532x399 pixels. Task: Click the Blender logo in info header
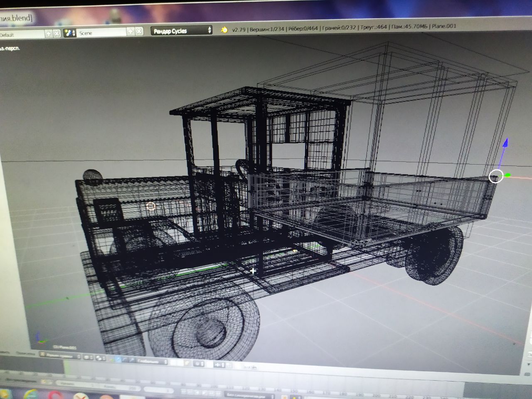[x=224, y=30]
